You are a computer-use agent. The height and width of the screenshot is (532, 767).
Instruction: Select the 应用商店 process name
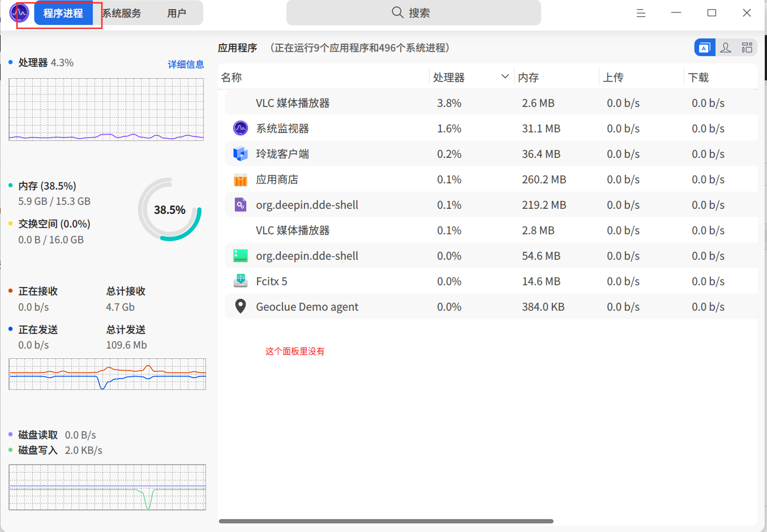277,179
